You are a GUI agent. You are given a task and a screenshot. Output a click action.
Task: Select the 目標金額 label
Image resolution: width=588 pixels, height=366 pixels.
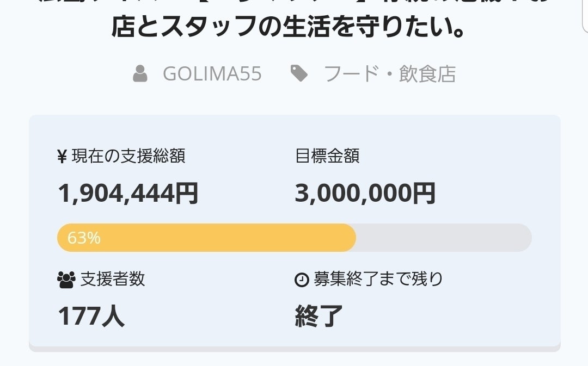[x=327, y=156]
